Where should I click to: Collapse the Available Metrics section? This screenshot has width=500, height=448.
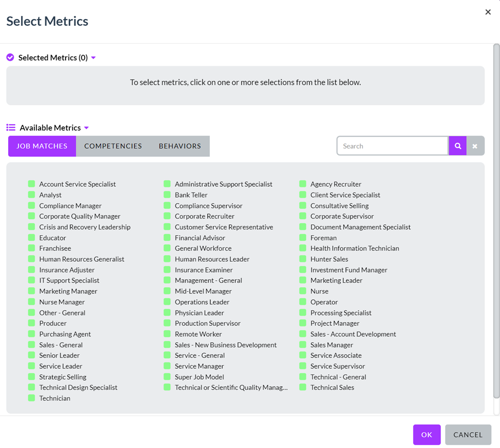coord(85,127)
